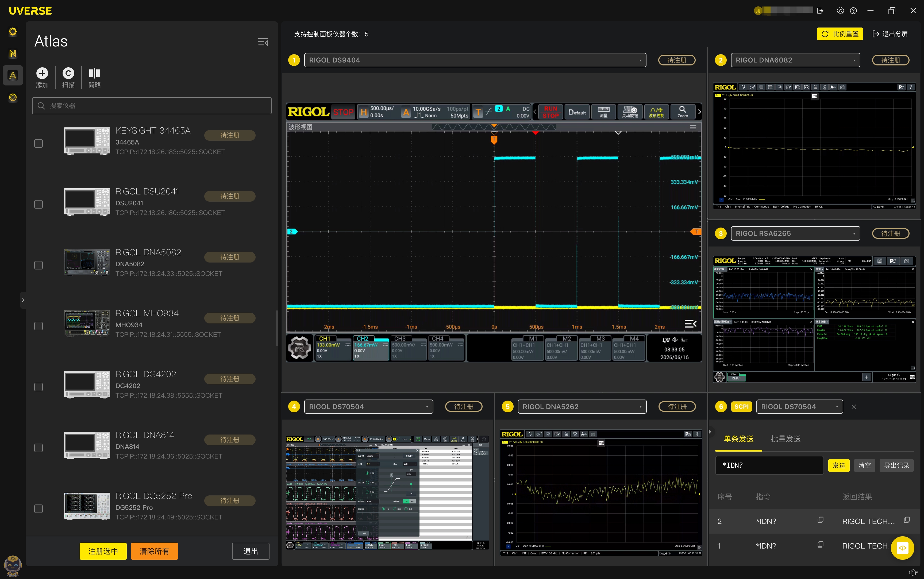Click the 灵动旋钮 flex knob icon
Viewport: 924px width, 579px height.
(630, 112)
